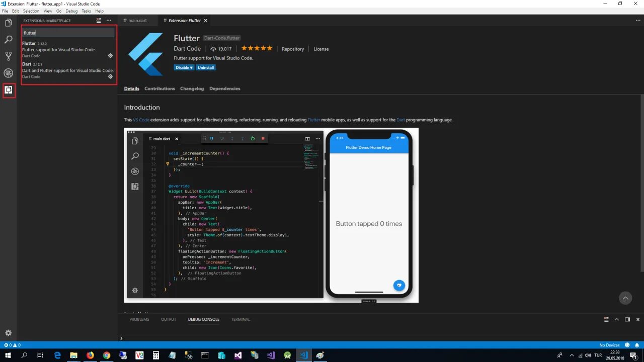Switch to the Dependencies tab

pos(225,88)
